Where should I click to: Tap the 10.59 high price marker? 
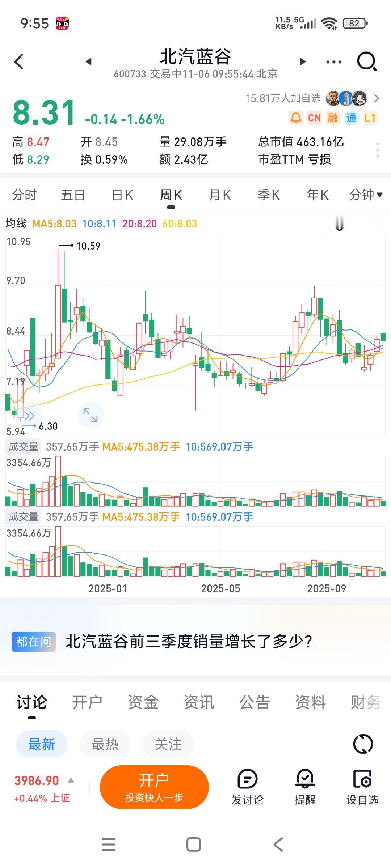(x=88, y=246)
